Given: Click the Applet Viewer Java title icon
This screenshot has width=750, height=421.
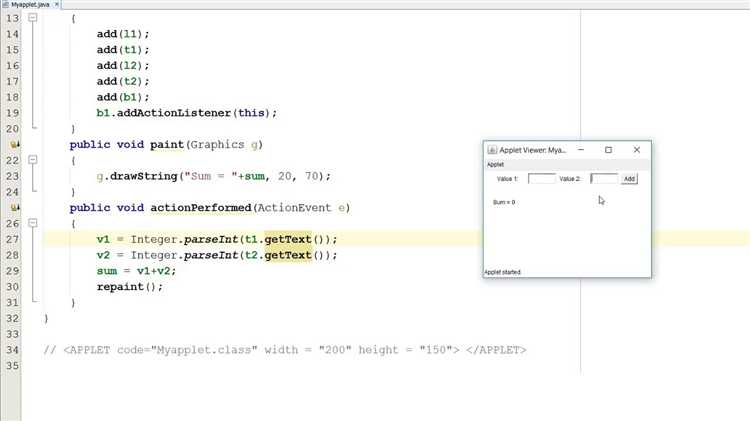Looking at the screenshot, I should (492, 150).
